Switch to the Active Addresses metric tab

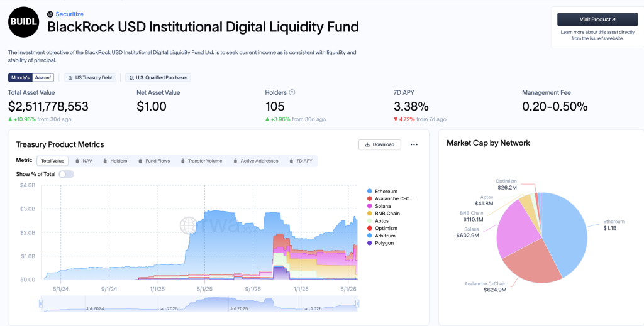coord(255,161)
